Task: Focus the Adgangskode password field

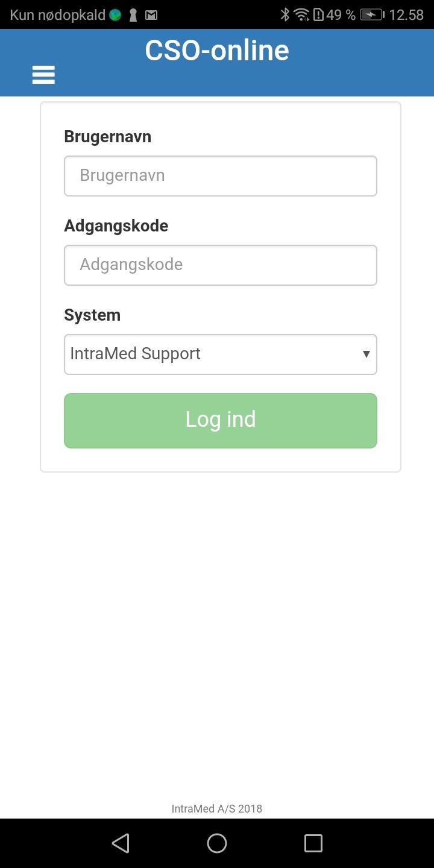Action: (221, 265)
